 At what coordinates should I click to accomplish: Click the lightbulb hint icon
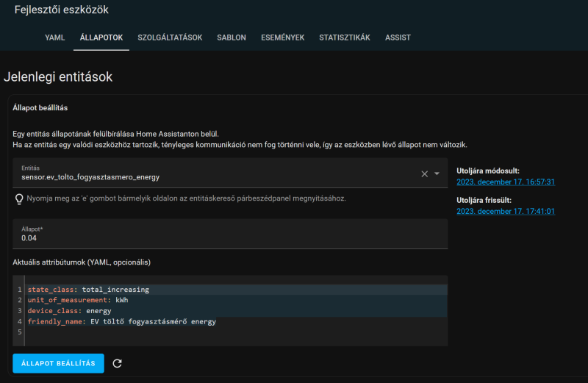tap(19, 198)
